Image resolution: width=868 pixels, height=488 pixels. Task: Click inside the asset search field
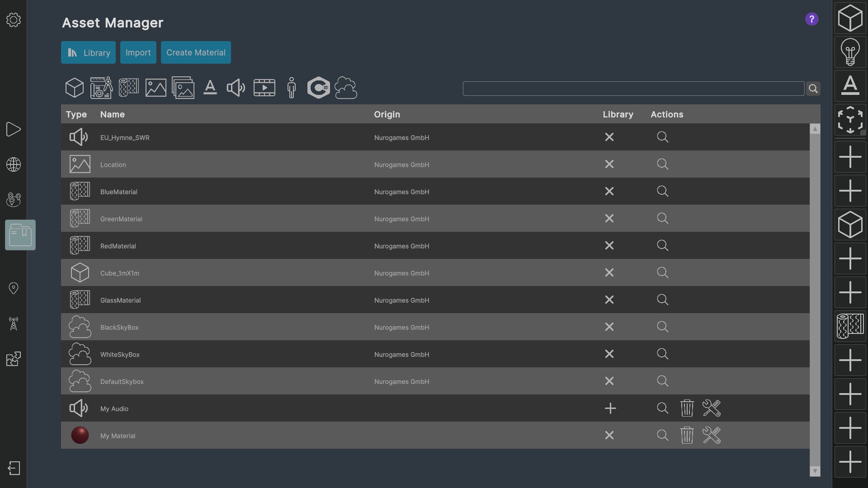click(x=633, y=89)
